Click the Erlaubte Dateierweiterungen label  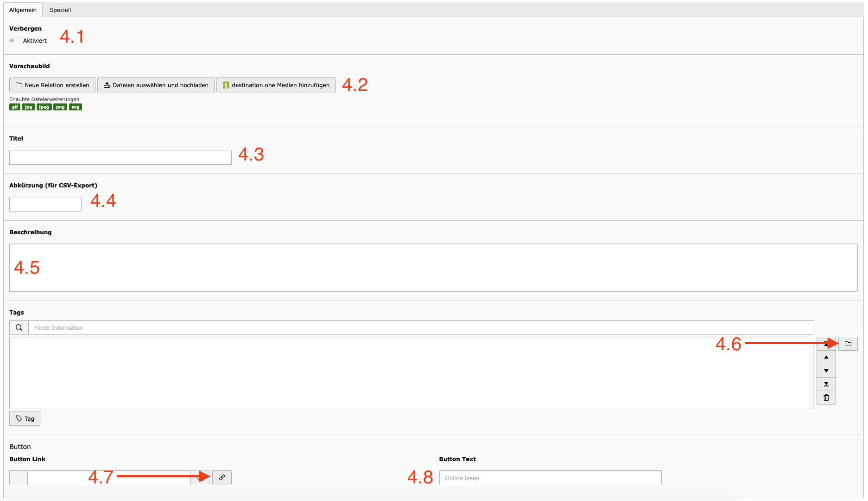click(x=44, y=99)
